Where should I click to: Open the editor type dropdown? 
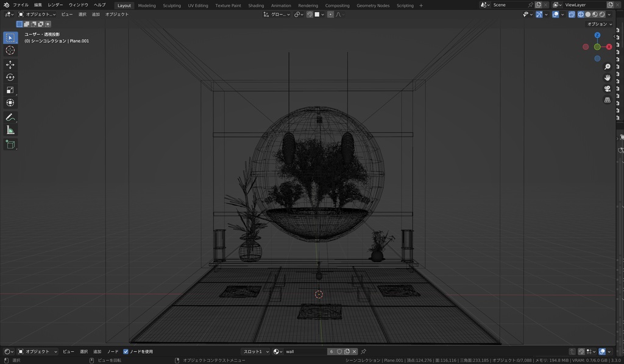(9, 15)
